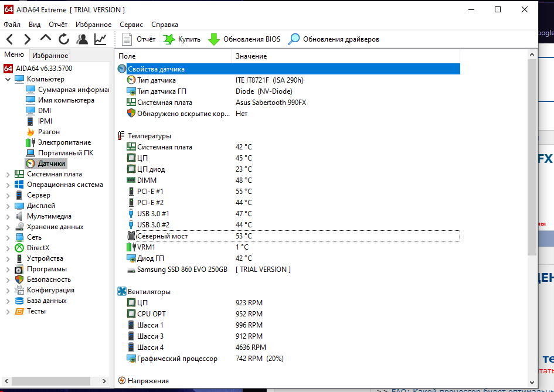Viewport: 554px width, 392px height.
Task: Open the Справка menu
Action: point(165,25)
